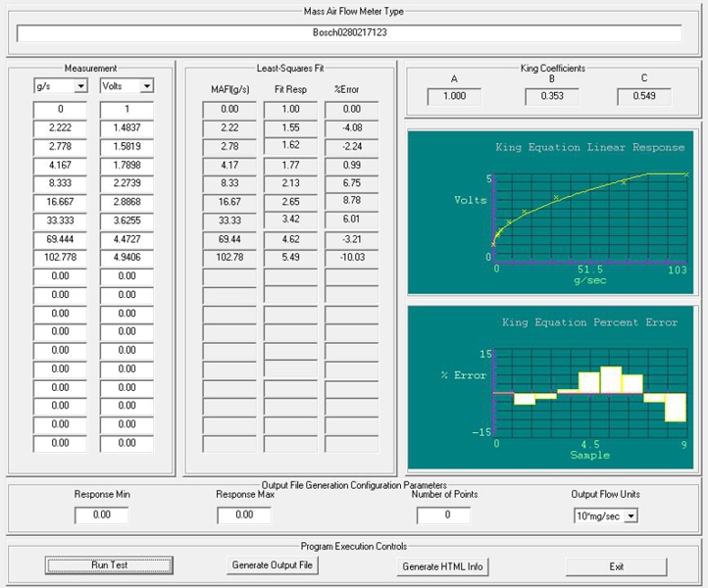This screenshot has height=588, width=708.
Task: Select the Response Min input field
Action: [101, 514]
